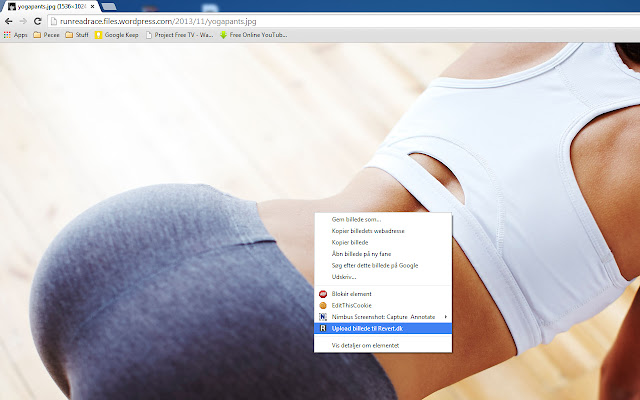The width and height of the screenshot is (640, 400).
Task: Go back with the browser back arrow
Action: click(x=9, y=21)
